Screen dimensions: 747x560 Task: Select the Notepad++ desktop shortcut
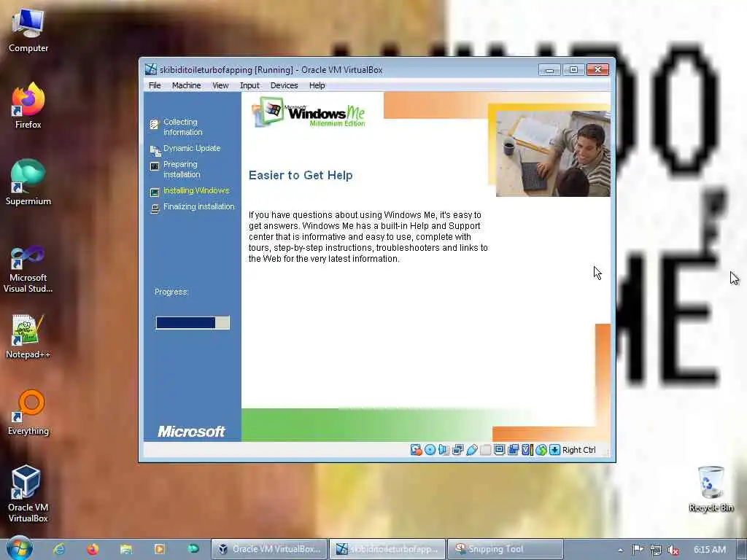click(x=28, y=336)
